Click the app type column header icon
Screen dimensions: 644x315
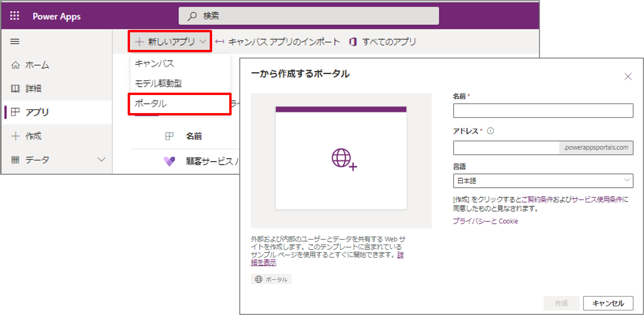point(169,136)
